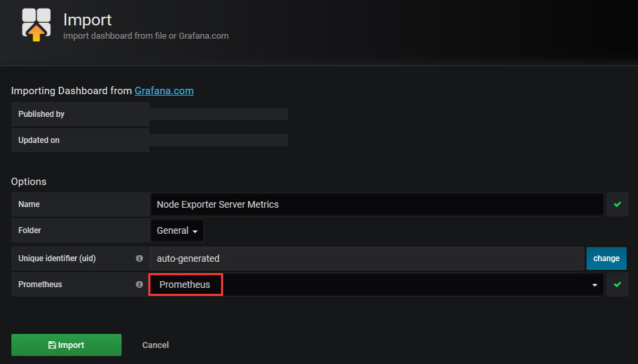Click the green checkmark next to Prometheus dropdown
Viewport: 638px width, 364px height.
(617, 285)
